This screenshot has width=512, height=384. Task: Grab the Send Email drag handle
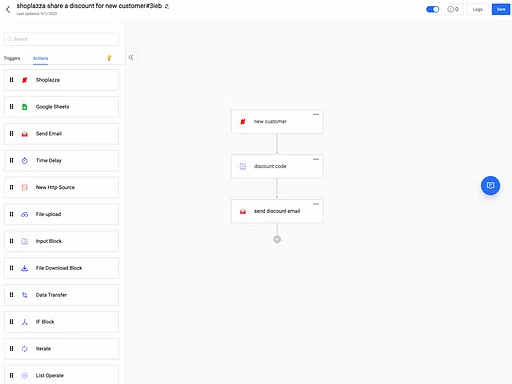pyautogui.click(x=11, y=134)
